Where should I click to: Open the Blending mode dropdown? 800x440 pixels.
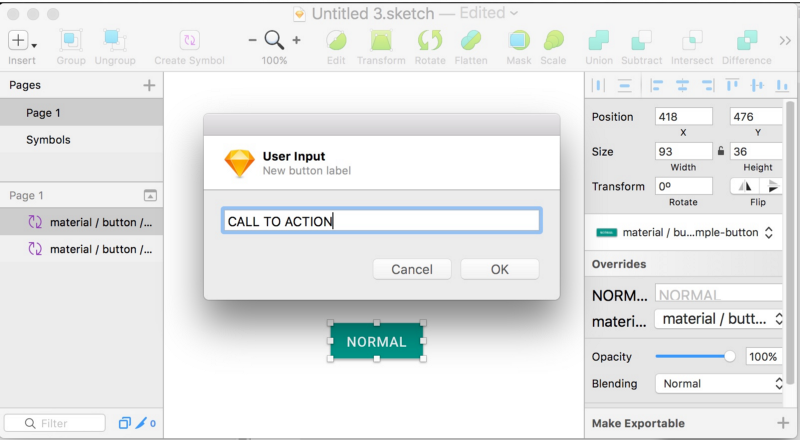pos(720,384)
